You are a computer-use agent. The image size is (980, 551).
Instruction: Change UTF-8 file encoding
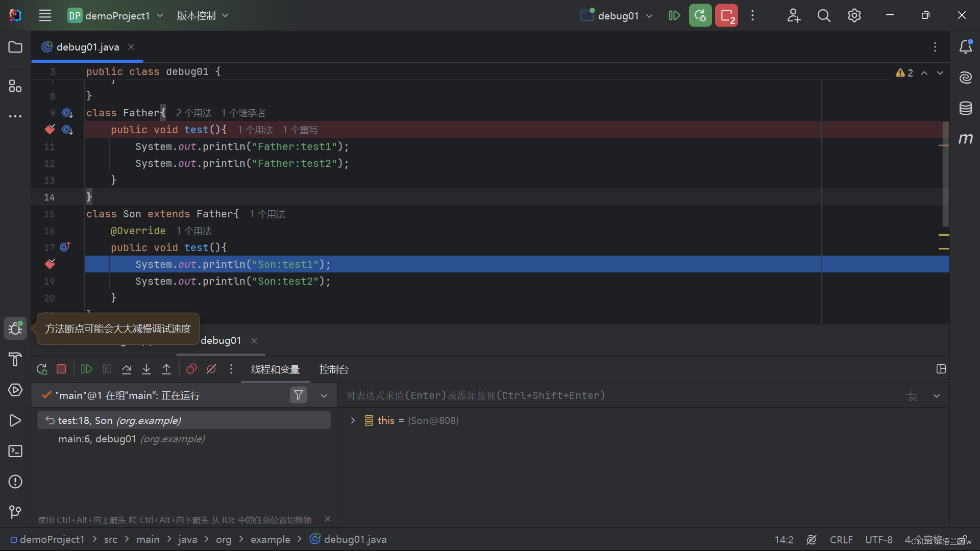pos(878,540)
